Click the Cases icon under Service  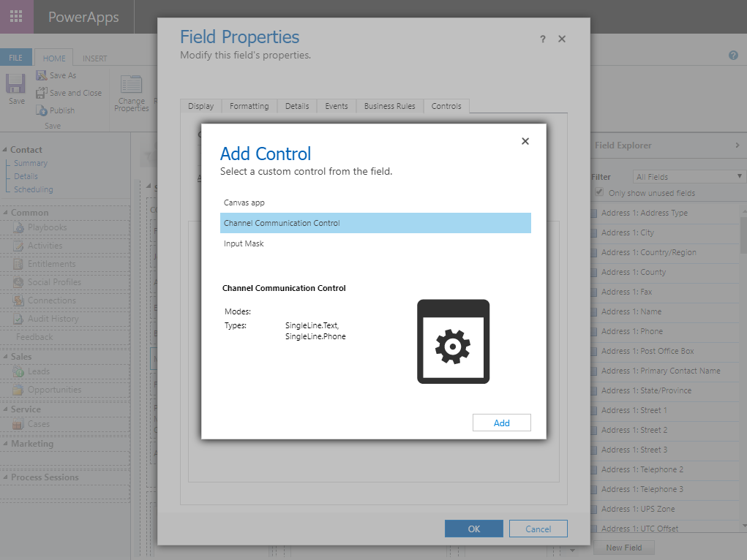click(x=18, y=424)
